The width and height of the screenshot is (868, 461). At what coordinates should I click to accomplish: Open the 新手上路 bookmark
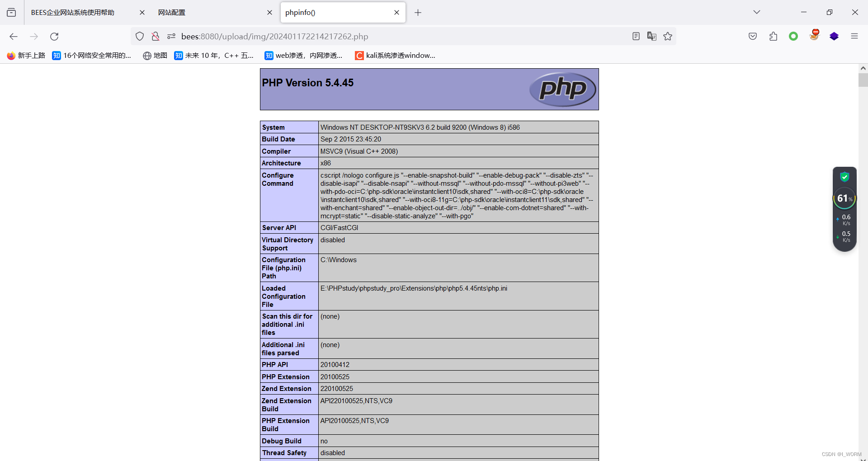coord(26,56)
